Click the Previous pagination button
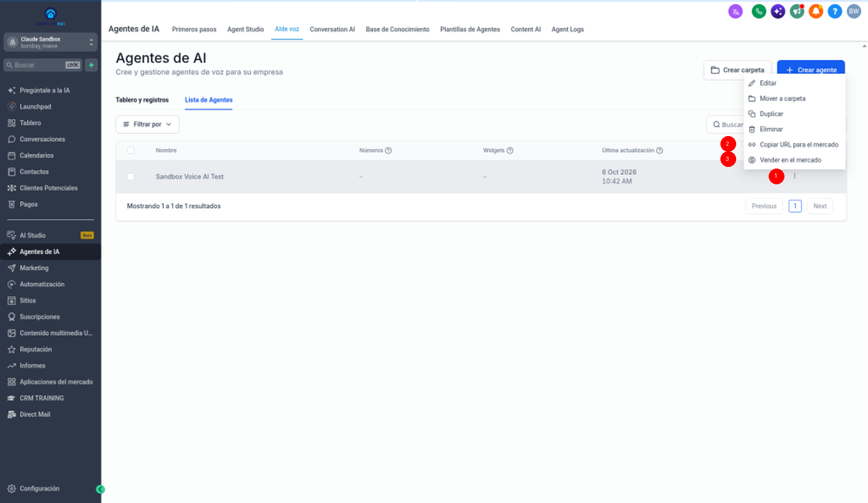868x503 pixels. pyautogui.click(x=764, y=206)
